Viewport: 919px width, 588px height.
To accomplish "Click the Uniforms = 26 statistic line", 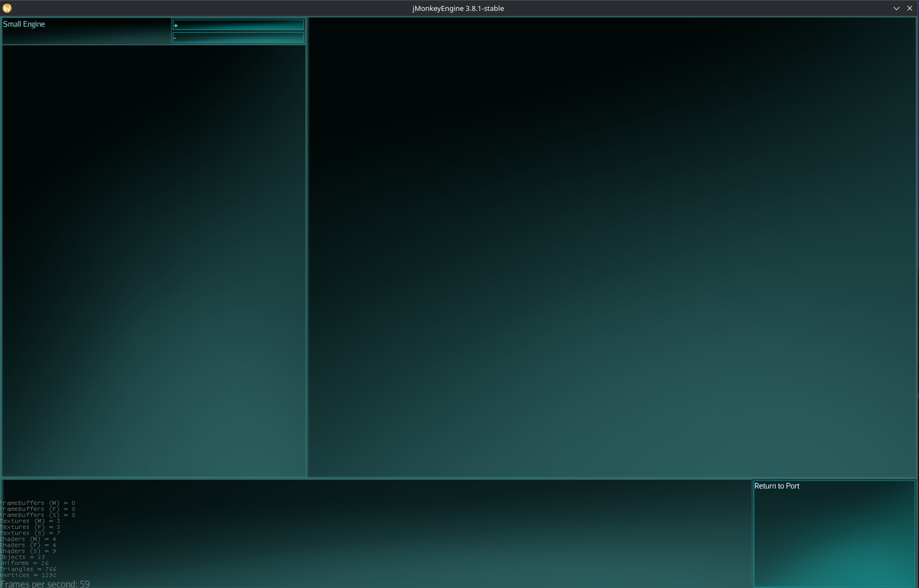I will (25, 563).
